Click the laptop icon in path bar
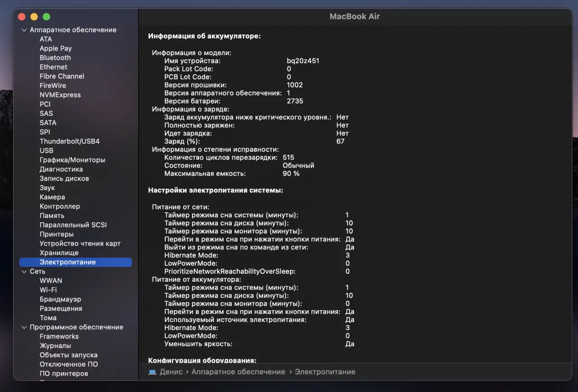Viewport: 578px width, 392px height. click(152, 372)
